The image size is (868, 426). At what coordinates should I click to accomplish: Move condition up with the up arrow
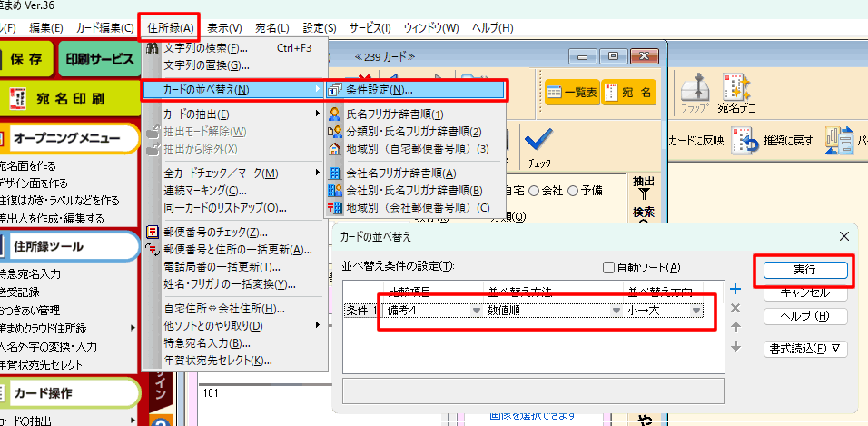735,327
